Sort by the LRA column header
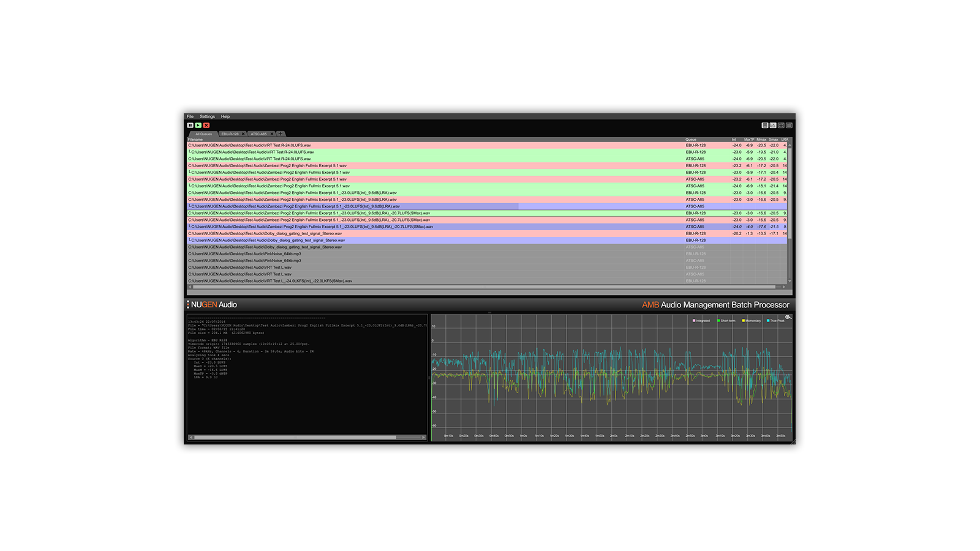 click(785, 140)
